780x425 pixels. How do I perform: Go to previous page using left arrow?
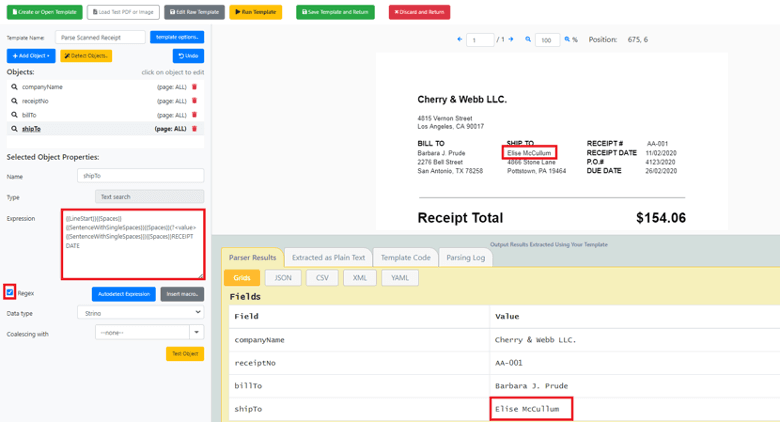460,39
